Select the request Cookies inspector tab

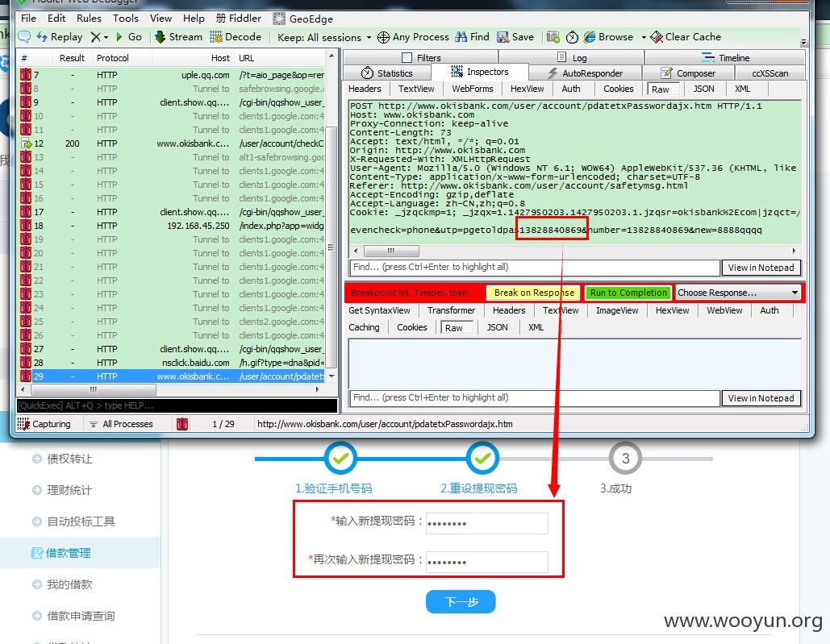618,89
